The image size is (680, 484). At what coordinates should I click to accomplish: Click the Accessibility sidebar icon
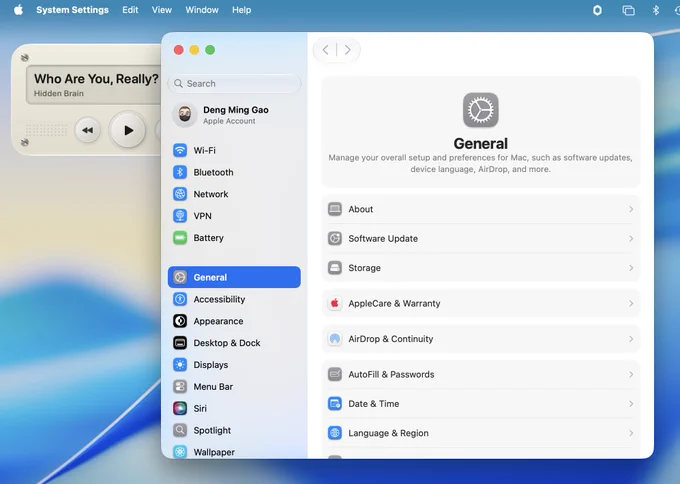(x=180, y=299)
